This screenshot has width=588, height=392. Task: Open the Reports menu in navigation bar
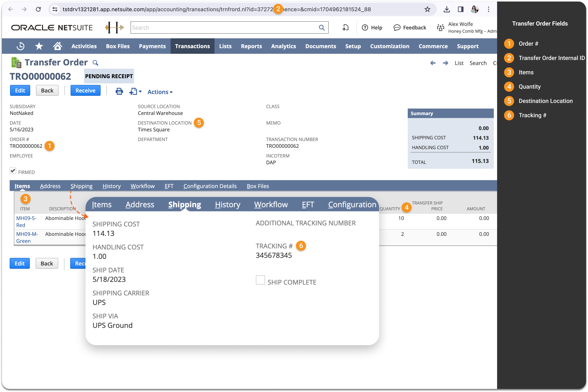251,46
